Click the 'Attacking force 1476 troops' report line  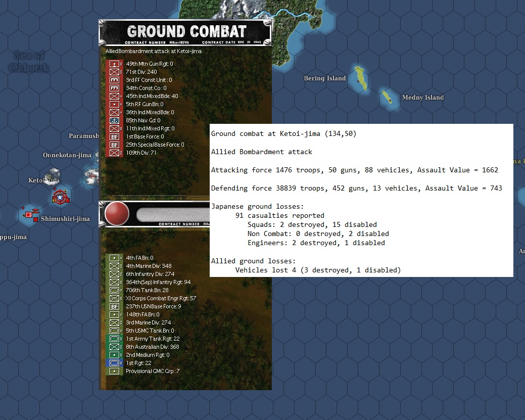355,170
